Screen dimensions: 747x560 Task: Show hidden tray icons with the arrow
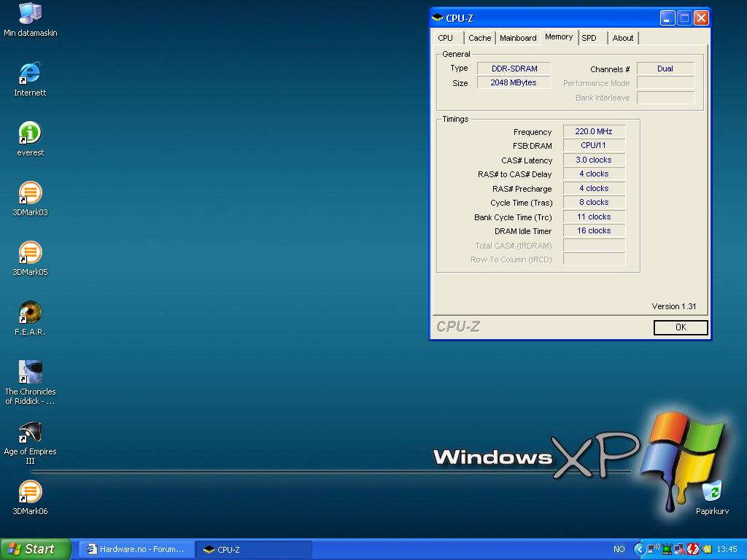[639, 550]
